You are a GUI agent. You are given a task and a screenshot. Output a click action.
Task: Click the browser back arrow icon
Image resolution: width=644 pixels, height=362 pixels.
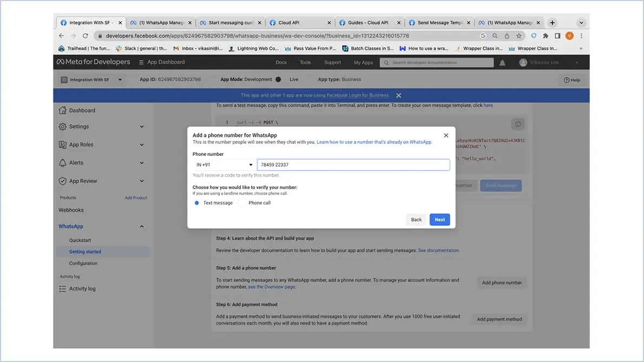point(61,36)
